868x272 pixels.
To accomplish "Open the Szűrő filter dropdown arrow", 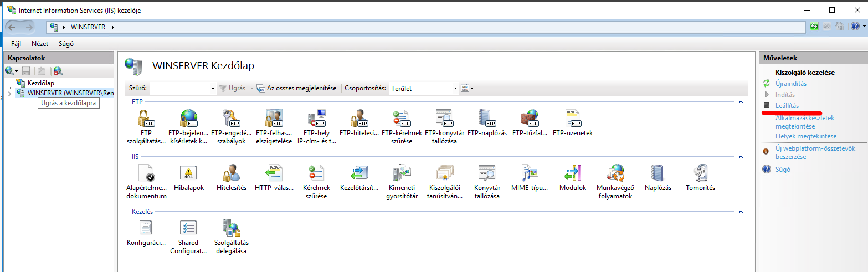I will click(x=213, y=88).
